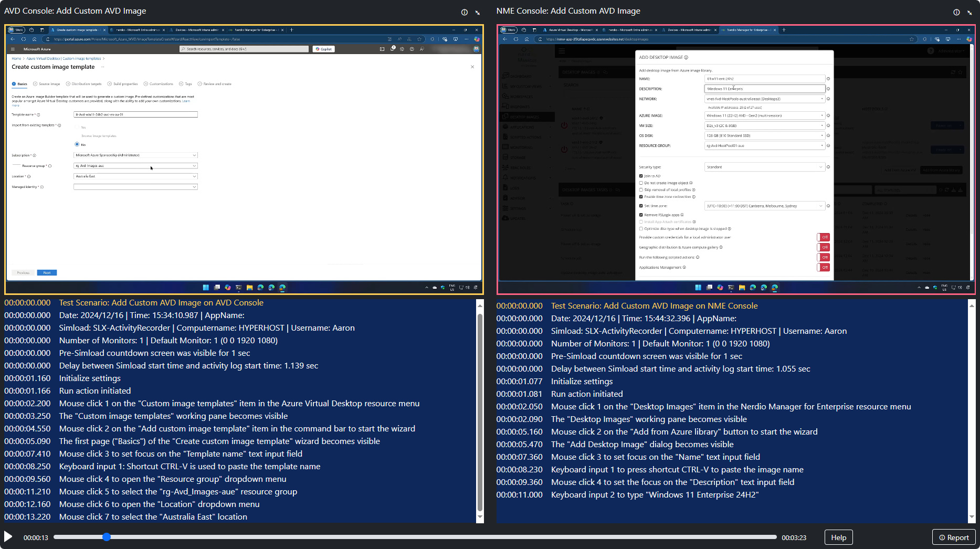This screenshot has height=549, width=980.
Task: Click the blue video timeline slider handle
Action: [107, 537]
